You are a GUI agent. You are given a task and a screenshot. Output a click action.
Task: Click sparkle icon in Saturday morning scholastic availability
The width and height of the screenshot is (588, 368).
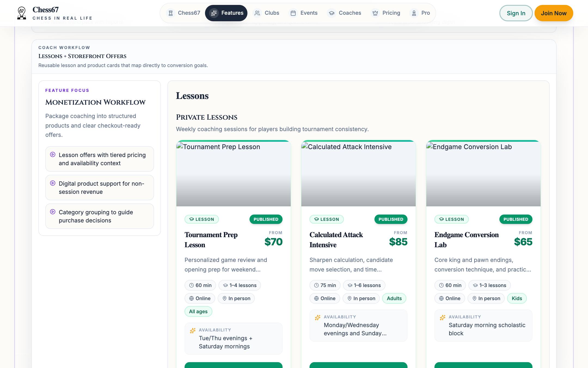[x=443, y=318]
